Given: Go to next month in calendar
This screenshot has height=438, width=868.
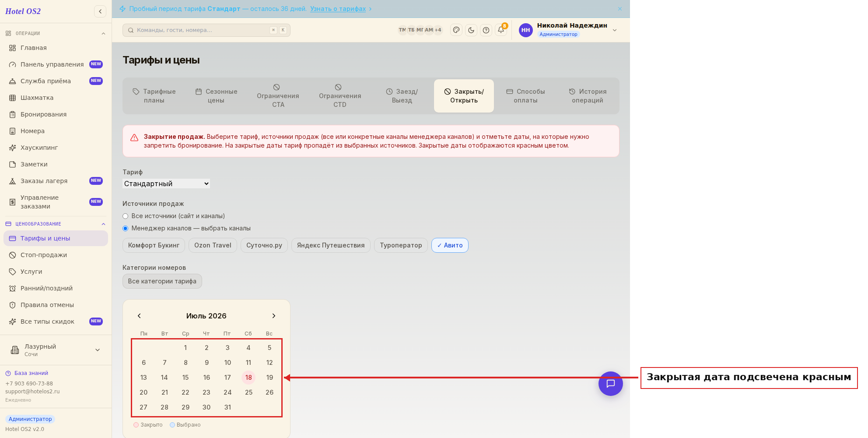Looking at the screenshot, I should tap(274, 316).
